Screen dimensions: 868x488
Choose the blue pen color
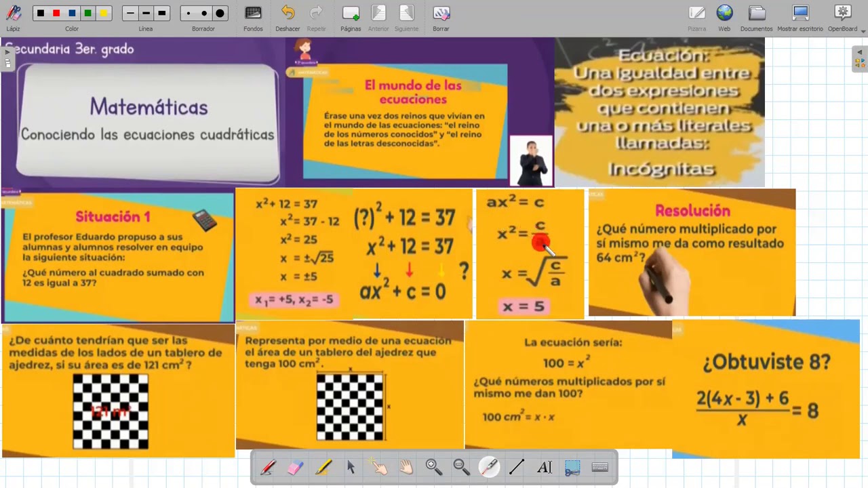pyautogui.click(x=72, y=14)
